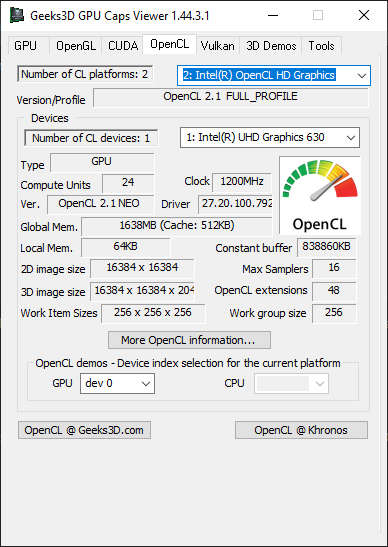Click the 3D image size field
This screenshot has width=388, height=547.
coord(142,291)
